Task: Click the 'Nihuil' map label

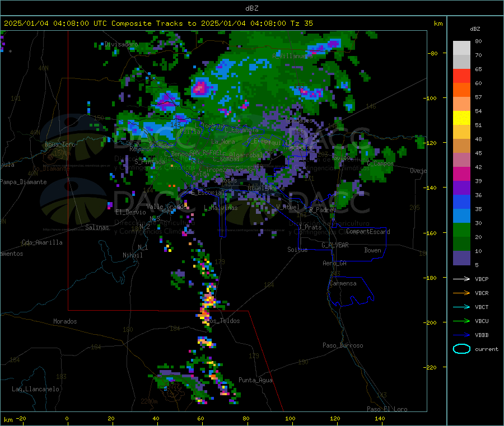Action: [132, 255]
